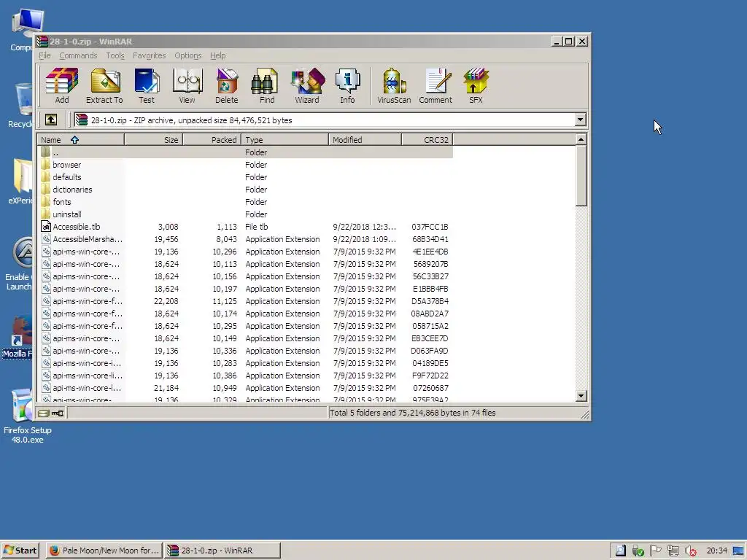This screenshot has height=560, width=747.
Task: Expand the archive path dropdown
Action: click(580, 120)
